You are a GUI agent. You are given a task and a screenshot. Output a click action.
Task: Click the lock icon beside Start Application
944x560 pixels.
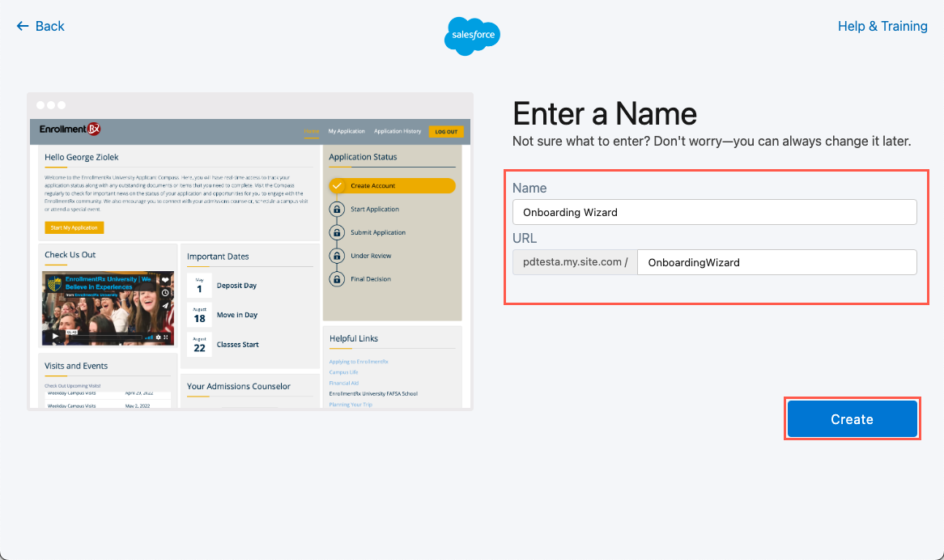pyautogui.click(x=337, y=210)
